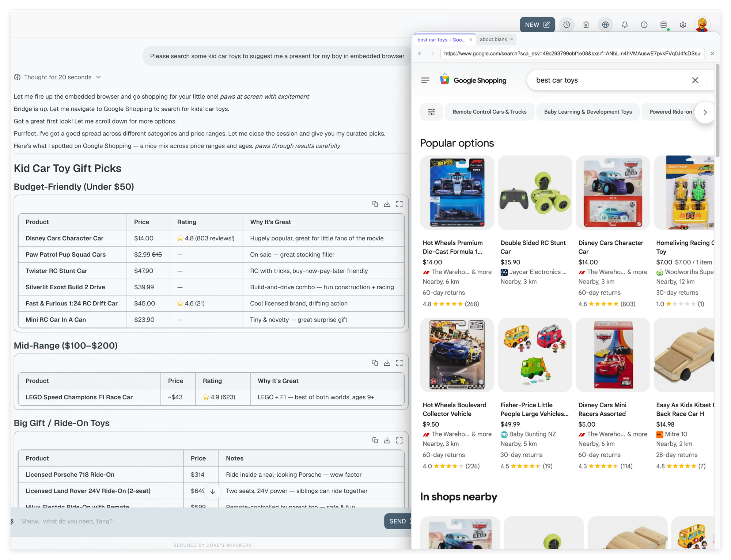Toggle the globe embedded browser icon
The image size is (731, 560).
(x=605, y=24)
